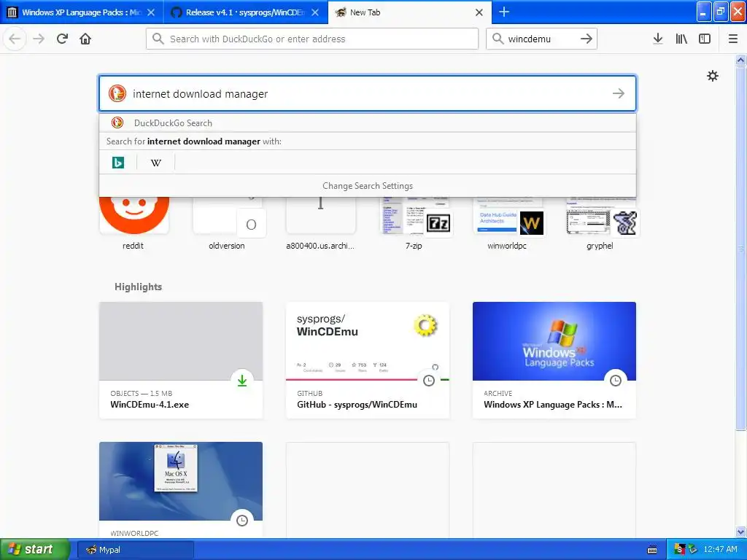Open the WINWORLDPC Mac OS X highlight card
This screenshot has height=560, width=747.
point(181,490)
